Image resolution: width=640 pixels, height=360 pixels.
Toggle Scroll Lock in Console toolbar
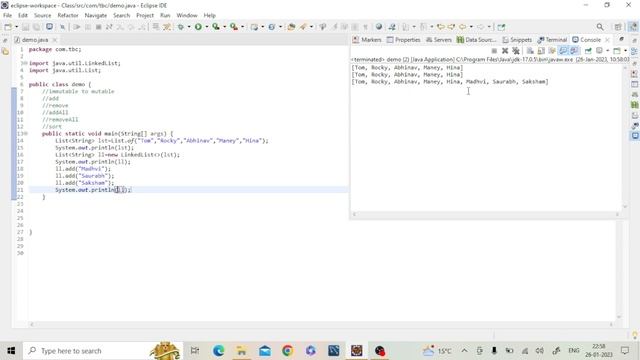[x=541, y=51]
